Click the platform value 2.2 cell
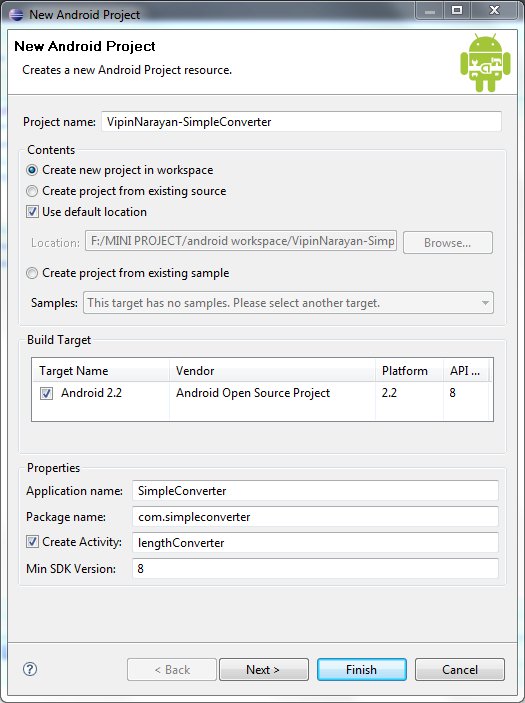525x703 pixels. point(389,393)
